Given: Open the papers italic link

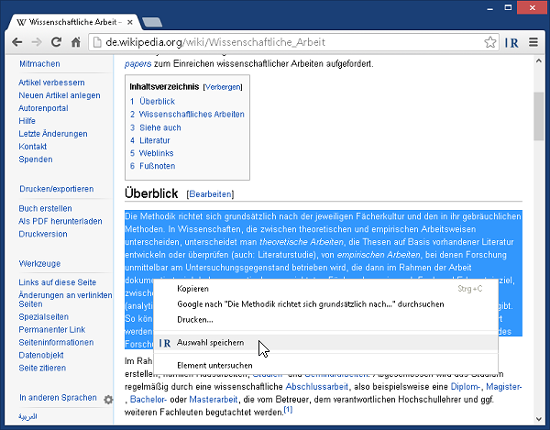Looking at the screenshot, I should pos(138,64).
